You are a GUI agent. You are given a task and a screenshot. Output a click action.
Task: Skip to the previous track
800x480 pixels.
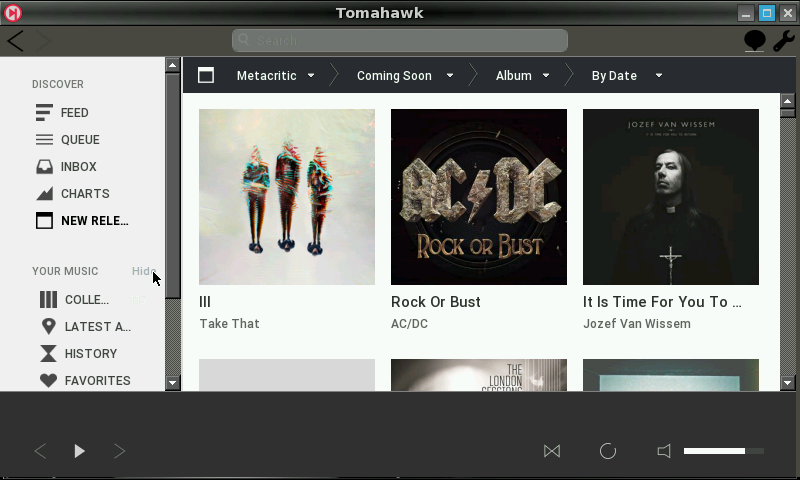pos(40,451)
